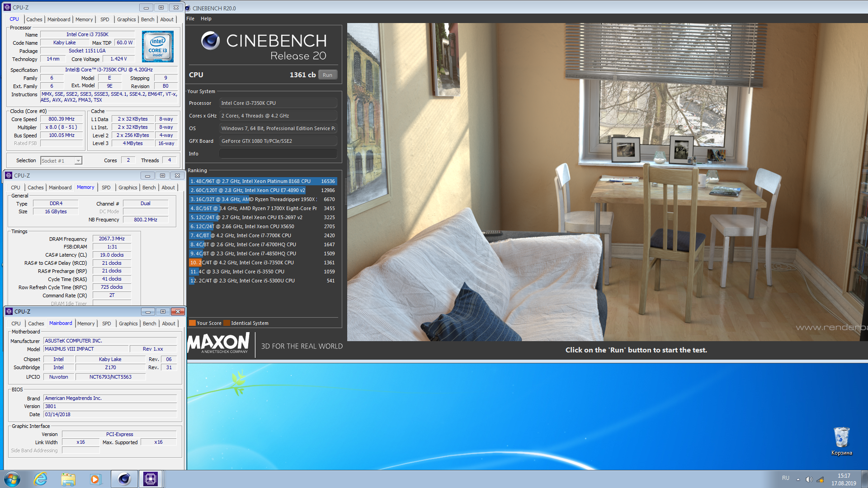
Task: Open About tab in Mainboard CPU-Z window
Action: [169, 324]
